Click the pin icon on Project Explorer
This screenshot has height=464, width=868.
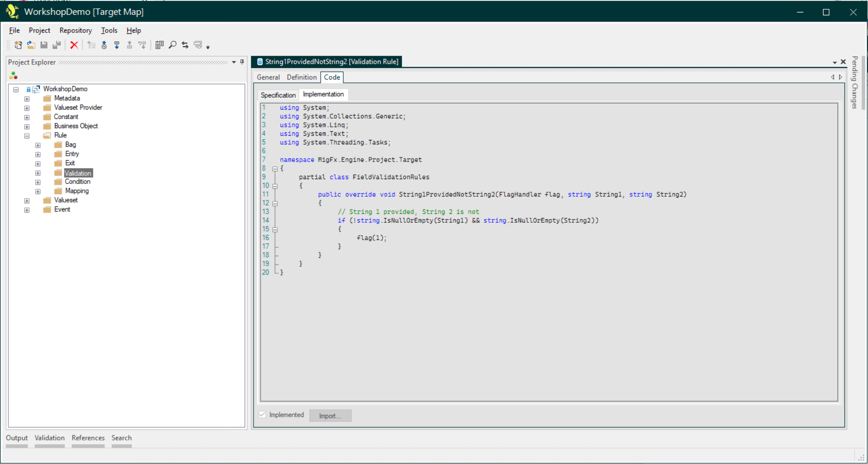pyautogui.click(x=241, y=62)
